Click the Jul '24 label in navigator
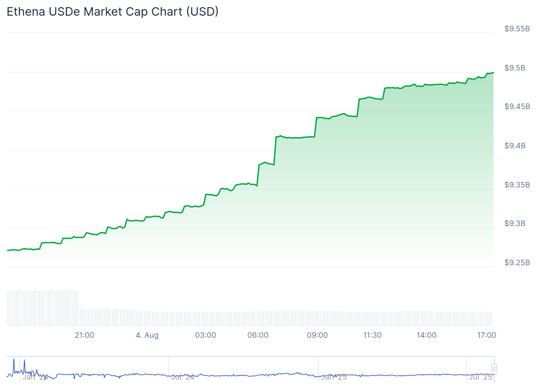This screenshot has width=537, height=392. [x=183, y=377]
